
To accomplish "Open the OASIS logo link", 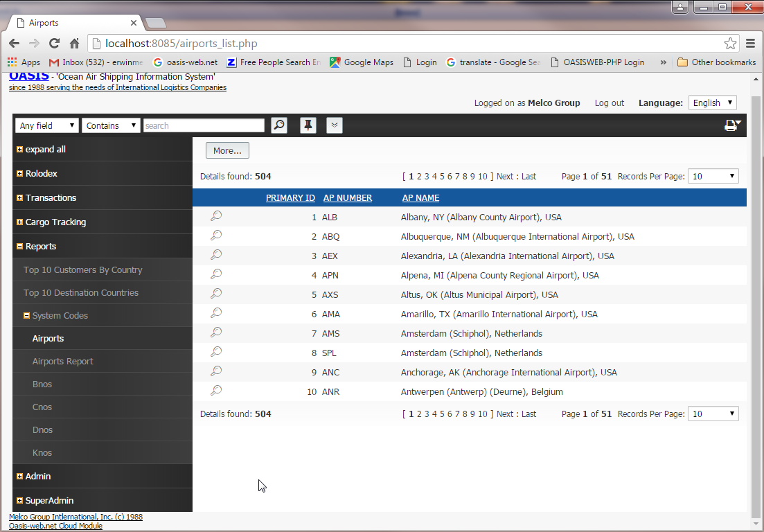I will pyautogui.click(x=29, y=76).
